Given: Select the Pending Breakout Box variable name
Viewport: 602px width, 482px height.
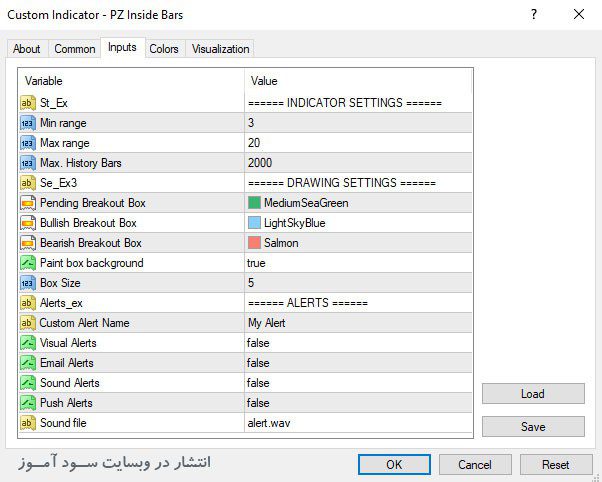Looking at the screenshot, I should [93, 203].
